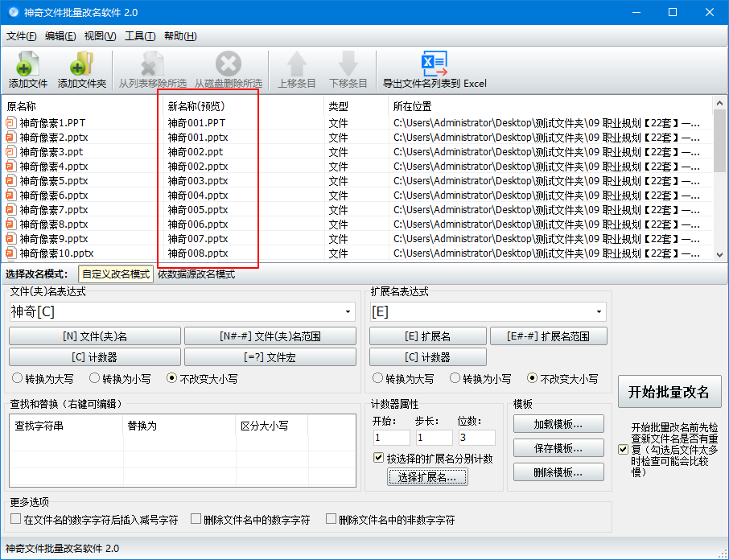Select file icon of 神奇像素5.pptx

coord(10,180)
